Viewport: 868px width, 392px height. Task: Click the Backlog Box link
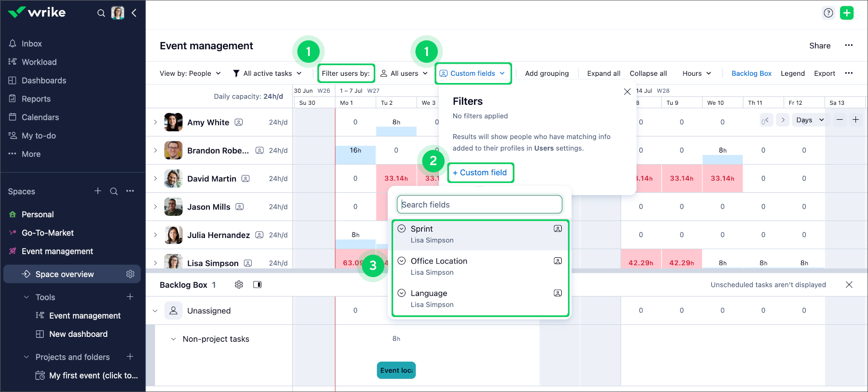click(x=751, y=73)
